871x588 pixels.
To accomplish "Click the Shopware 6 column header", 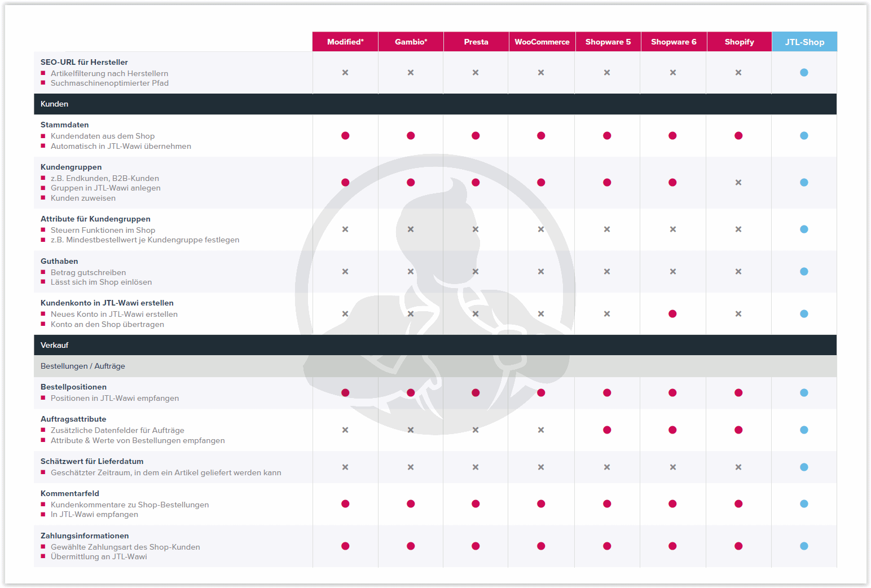I will (x=674, y=42).
